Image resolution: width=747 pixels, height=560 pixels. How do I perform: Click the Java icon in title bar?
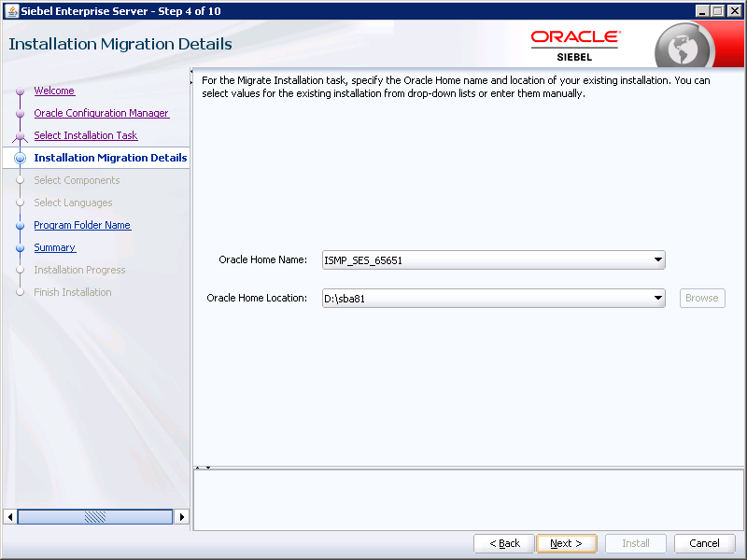click(x=11, y=10)
